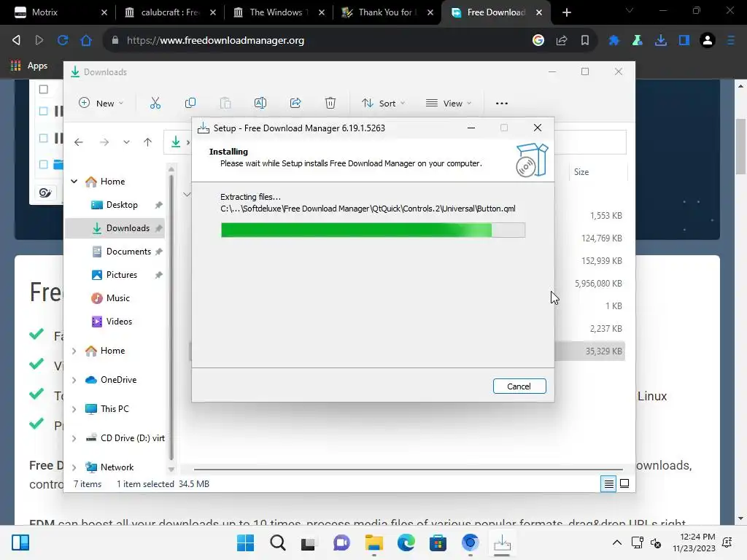This screenshot has width=747, height=560.
Task: Click the Rename icon in Explorer toolbar
Action: pyautogui.click(x=260, y=103)
